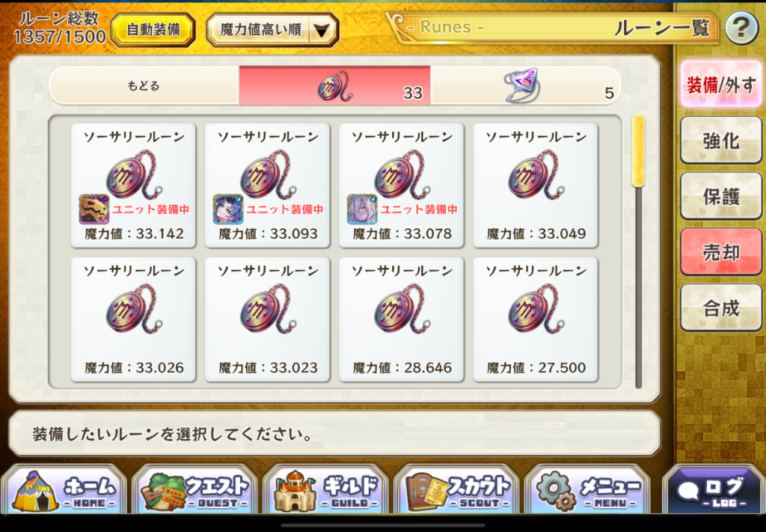Click the 強化 enhance button

tap(720, 141)
